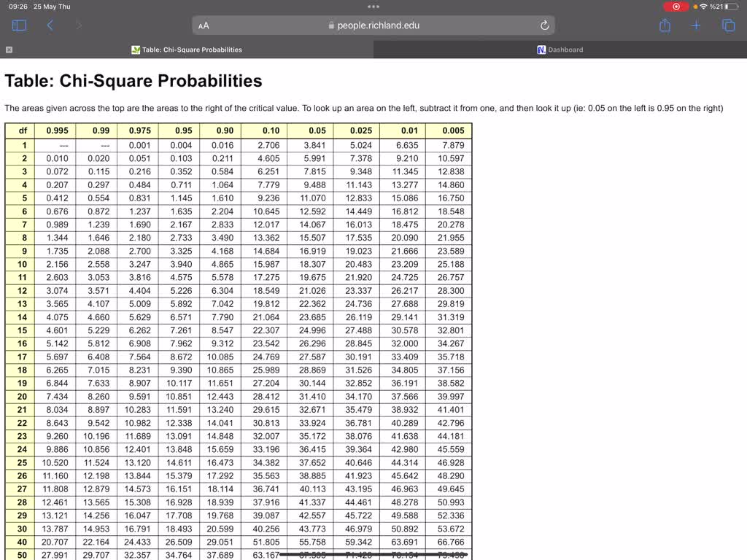Reload the Chi-Square Probabilities page

coord(544,25)
